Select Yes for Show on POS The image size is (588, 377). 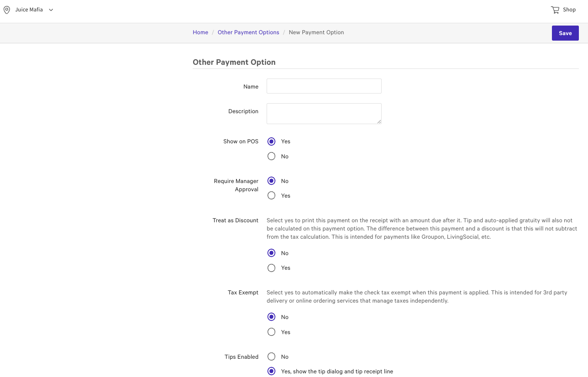[271, 141]
